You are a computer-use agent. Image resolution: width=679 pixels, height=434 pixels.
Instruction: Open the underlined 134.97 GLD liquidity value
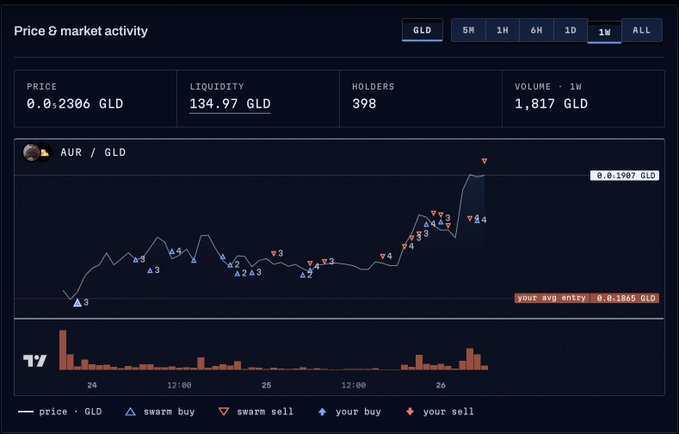[x=230, y=104]
